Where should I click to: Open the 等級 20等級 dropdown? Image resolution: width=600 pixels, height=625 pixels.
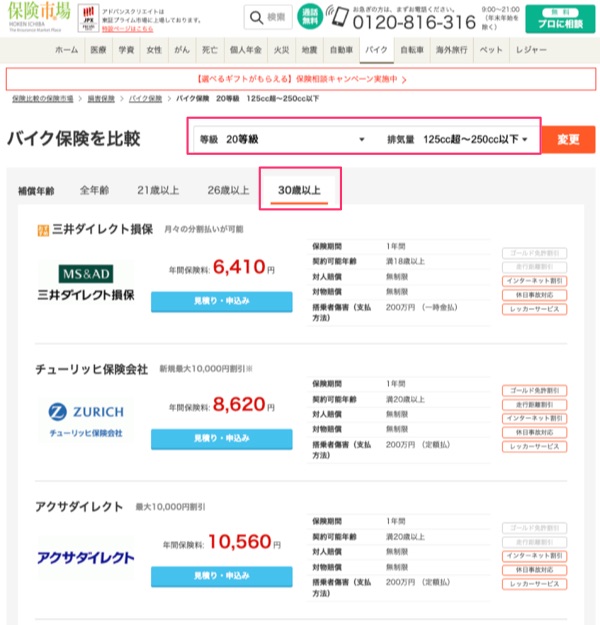pyautogui.click(x=282, y=140)
